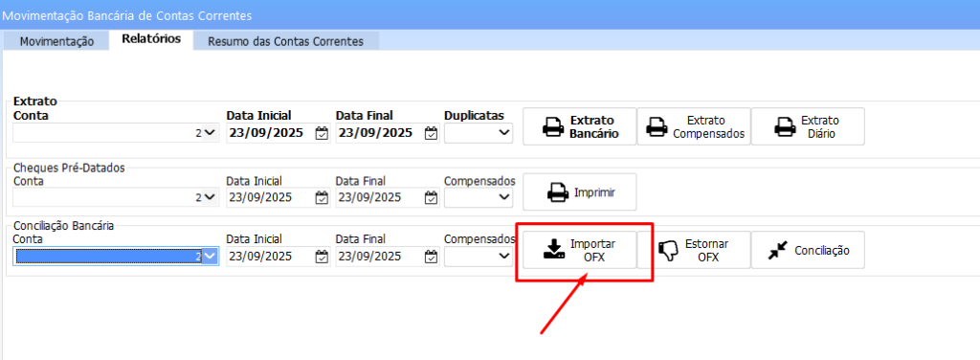Screen dimensions: 980x360
Task: Click Imprimir for Cheques Pré-Datados
Action: pyautogui.click(x=579, y=191)
